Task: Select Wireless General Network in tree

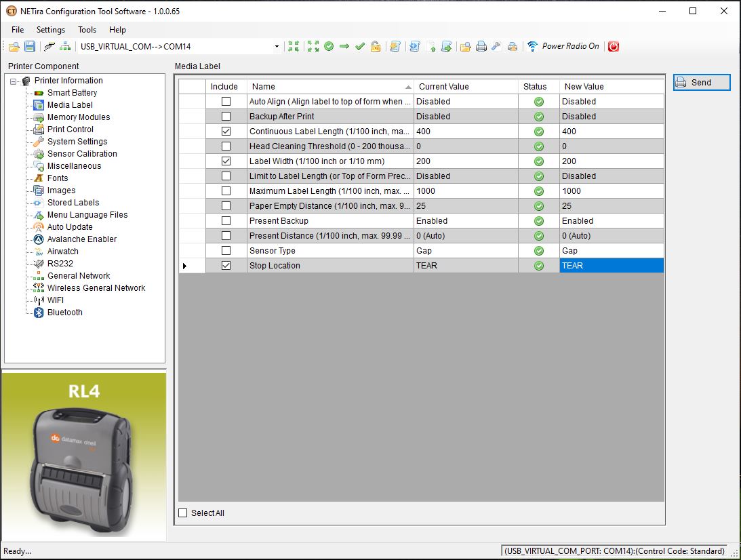Action: [x=96, y=288]
